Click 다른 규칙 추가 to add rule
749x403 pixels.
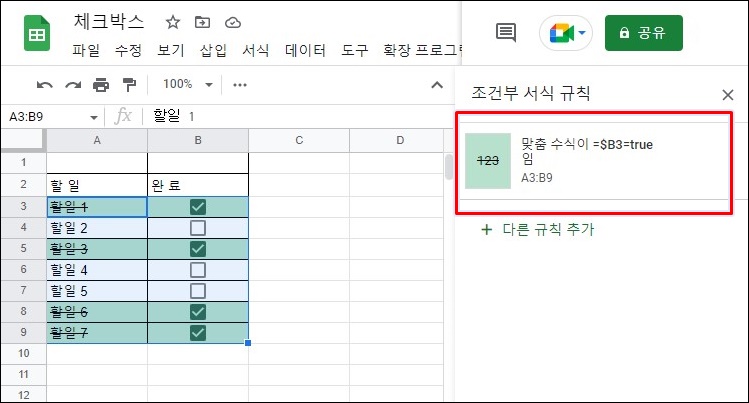pyautogui.click(x=537, y=230)
